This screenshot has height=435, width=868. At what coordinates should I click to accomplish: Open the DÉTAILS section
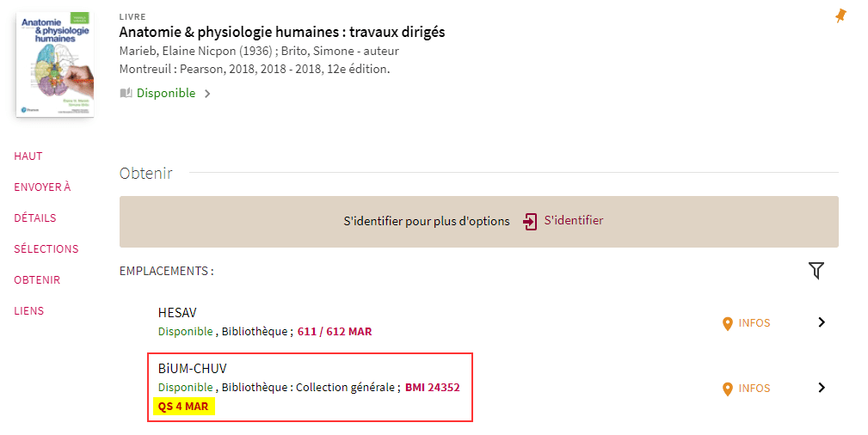35,218
